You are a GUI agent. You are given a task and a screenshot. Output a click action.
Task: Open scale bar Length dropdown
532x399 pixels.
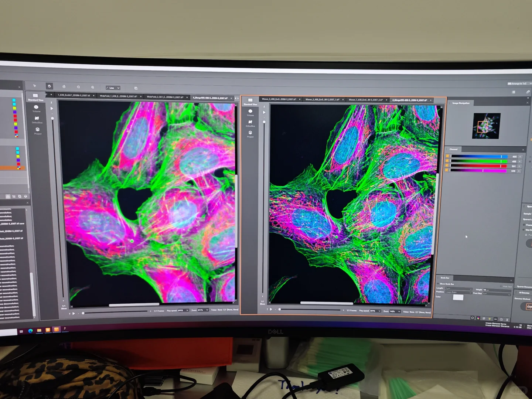click(x=458, y=289)
